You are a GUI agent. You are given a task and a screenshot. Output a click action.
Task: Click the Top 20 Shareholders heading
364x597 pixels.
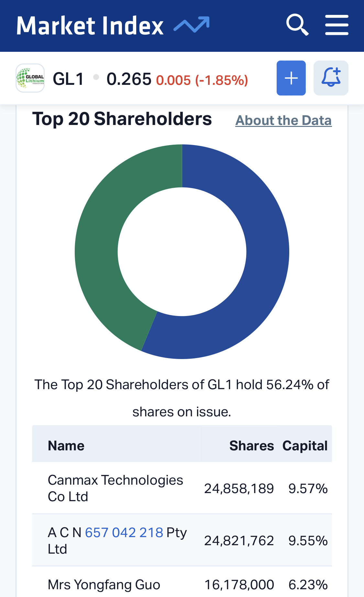[x=122, y=119]
